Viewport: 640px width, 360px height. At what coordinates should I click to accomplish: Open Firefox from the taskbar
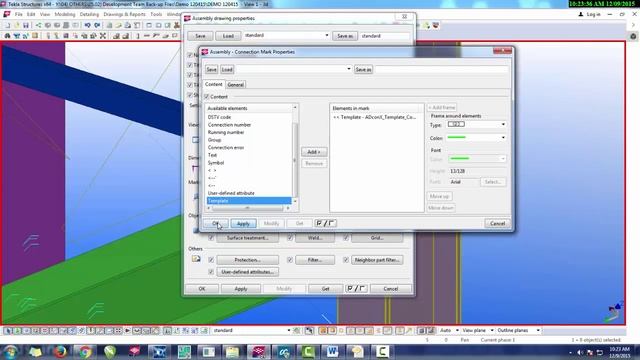(x=60, y=352)
